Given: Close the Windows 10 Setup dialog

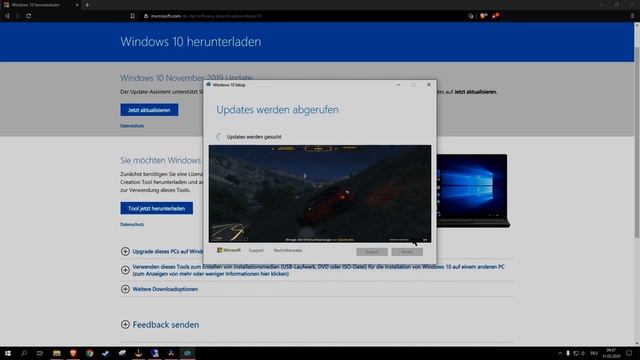Looking at the screenshot, I should tap(429, 85).
